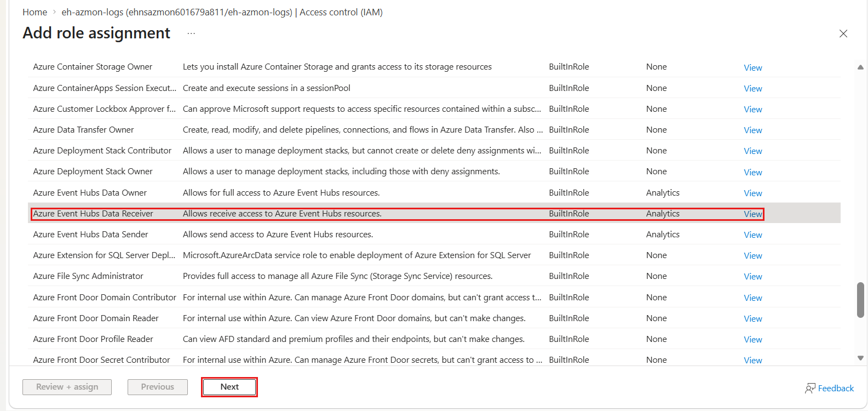This screenshot has width=868, height=411.
Task: Open the ellipsis menu beside Add role assignment
Action: pyautogui.click(x=191, y=33)
